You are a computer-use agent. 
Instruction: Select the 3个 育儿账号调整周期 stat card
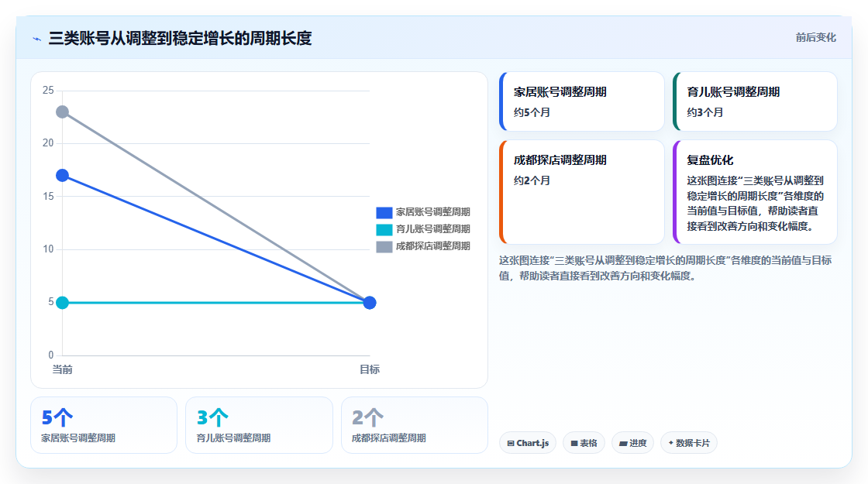pyautogui.click(x=259, y=425)
